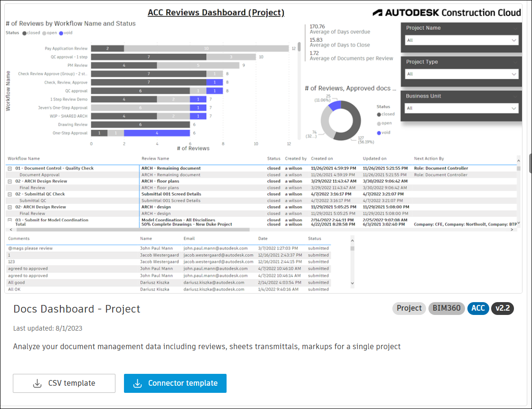Click the closed status legend dot in bar chart

(x=24, y=33)
